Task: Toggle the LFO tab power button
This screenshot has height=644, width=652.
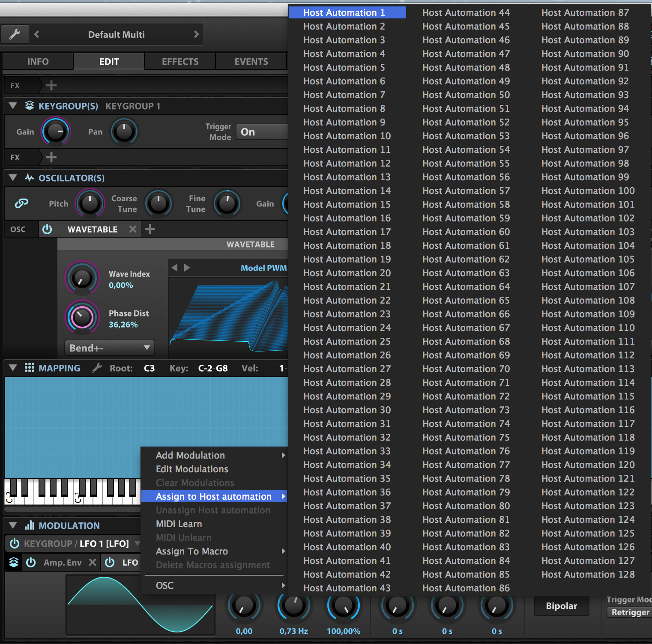Action: [x=110, y=562]
